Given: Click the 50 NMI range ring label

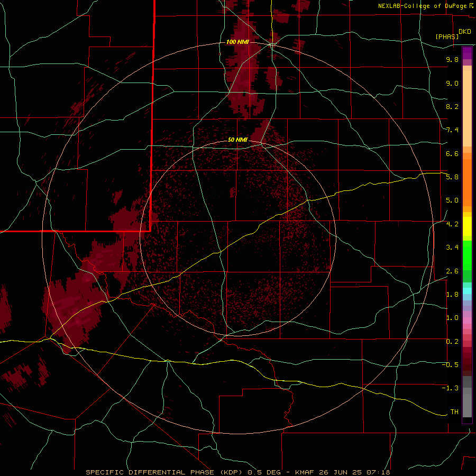Looking at the screenshot, I should [237, 140].
